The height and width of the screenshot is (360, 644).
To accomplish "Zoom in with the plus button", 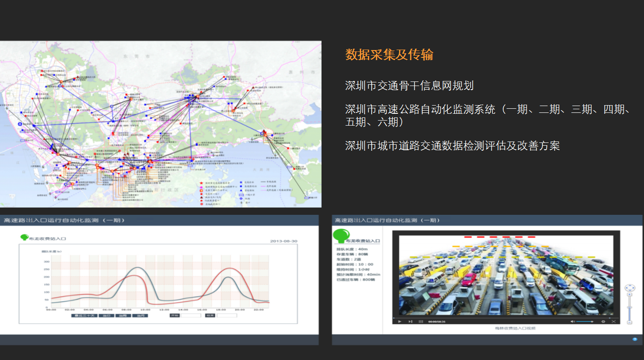I will click(x=629, y=294).
